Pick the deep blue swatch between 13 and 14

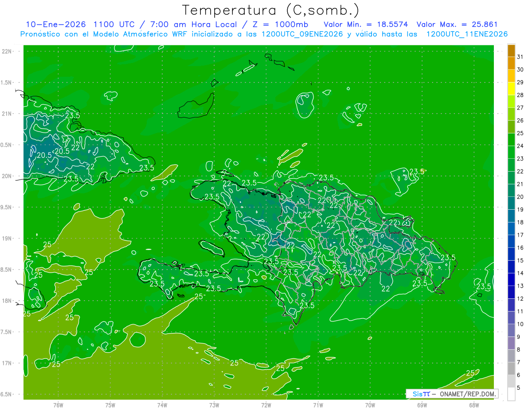(511, 280)
